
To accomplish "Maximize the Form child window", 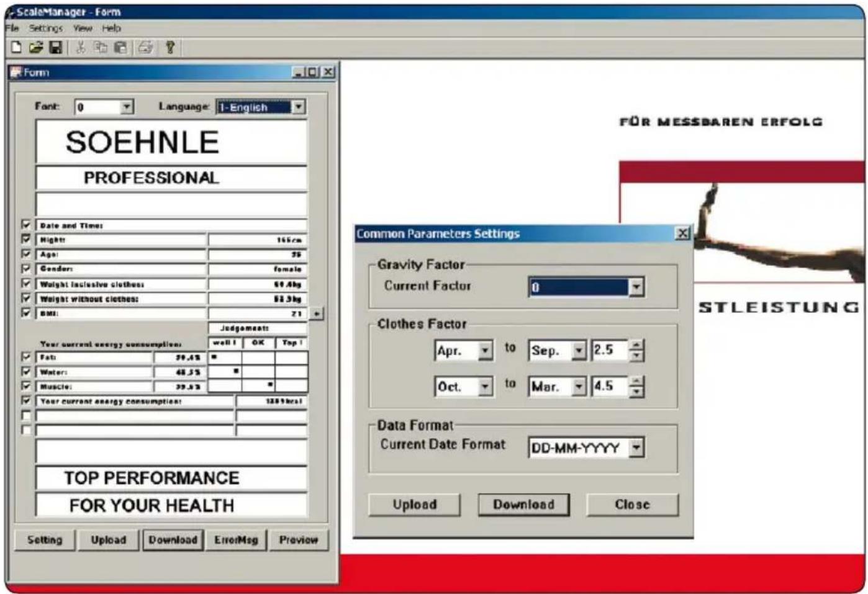I will pos(314,72).
